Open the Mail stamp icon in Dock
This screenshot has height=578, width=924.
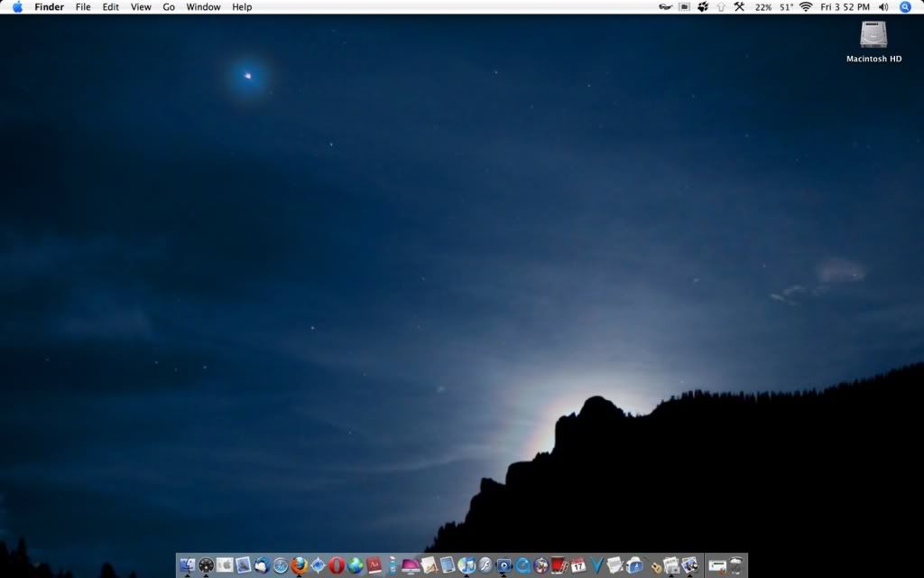point(244,565)
